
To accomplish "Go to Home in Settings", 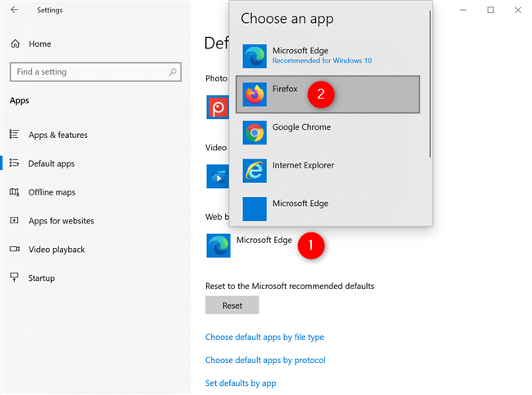I will click(40, 44).
